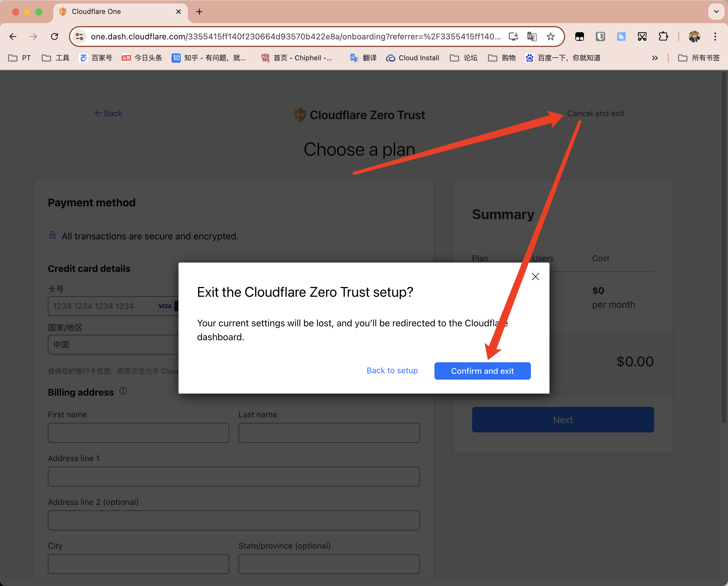The image size is (728, 586).
Task: Expand the bookmarks toolbar chevron menu
Action: pyautogui.click(x=655, y=58)
